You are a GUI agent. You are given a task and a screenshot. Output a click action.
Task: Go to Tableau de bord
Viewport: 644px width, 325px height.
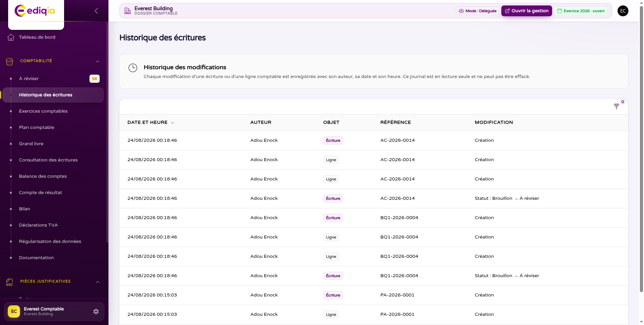pyautogui.click(x=37, y=37)
